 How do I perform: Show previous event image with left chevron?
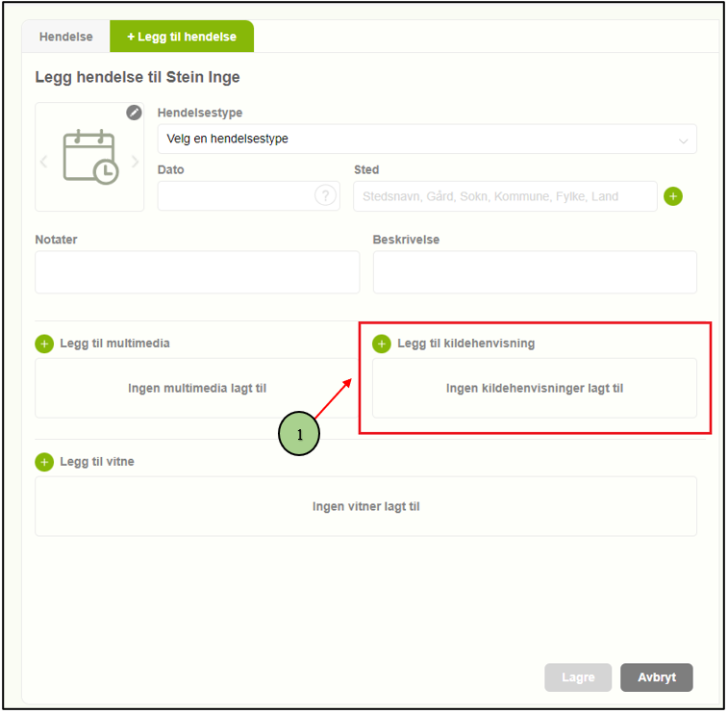click(44, 162)
